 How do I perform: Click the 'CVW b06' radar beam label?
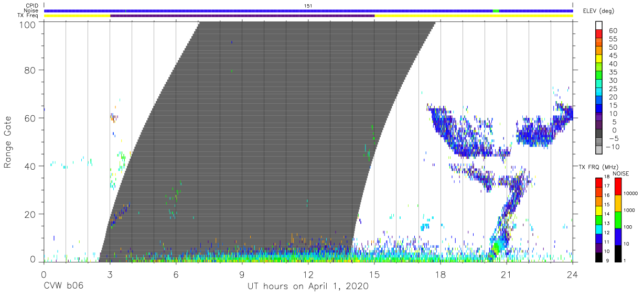(x=63, y=286)
